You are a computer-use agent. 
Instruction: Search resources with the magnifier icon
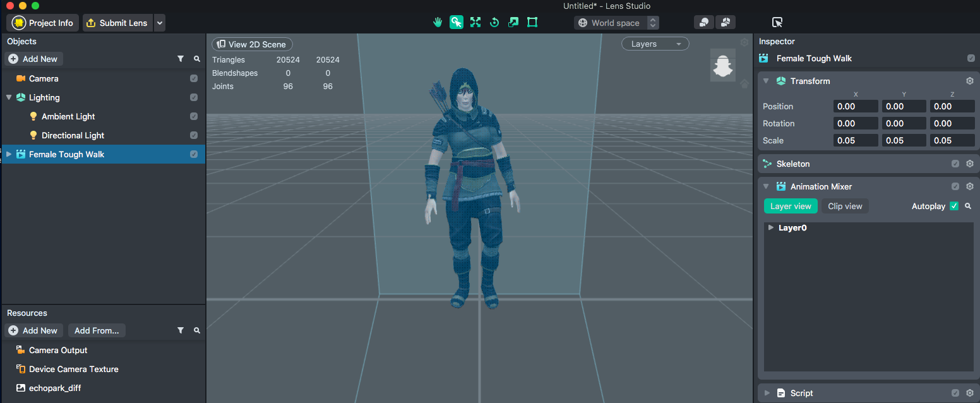point(197,330)
